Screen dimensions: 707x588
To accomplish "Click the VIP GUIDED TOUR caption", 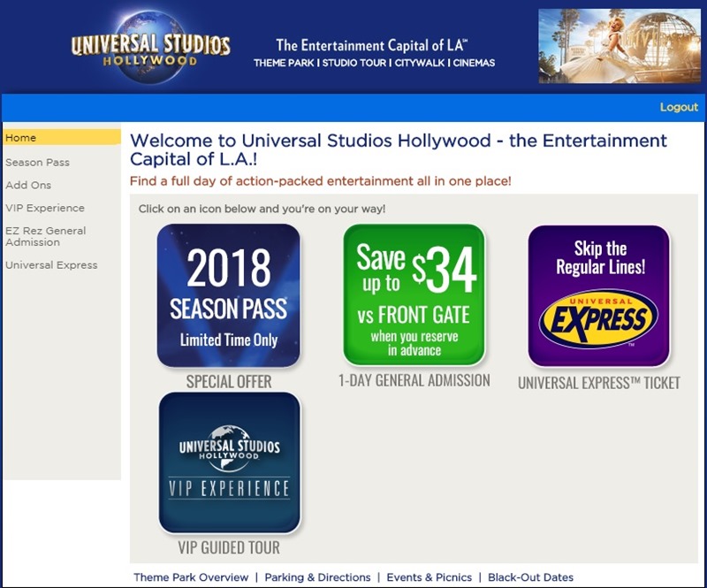I will click(229, 548).
